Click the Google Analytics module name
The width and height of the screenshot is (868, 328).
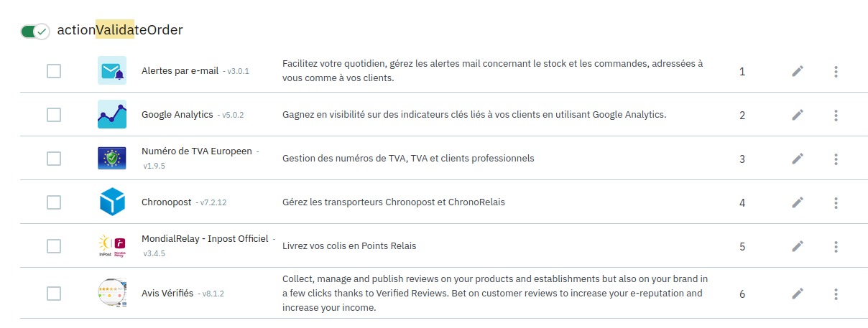[177, 114]
